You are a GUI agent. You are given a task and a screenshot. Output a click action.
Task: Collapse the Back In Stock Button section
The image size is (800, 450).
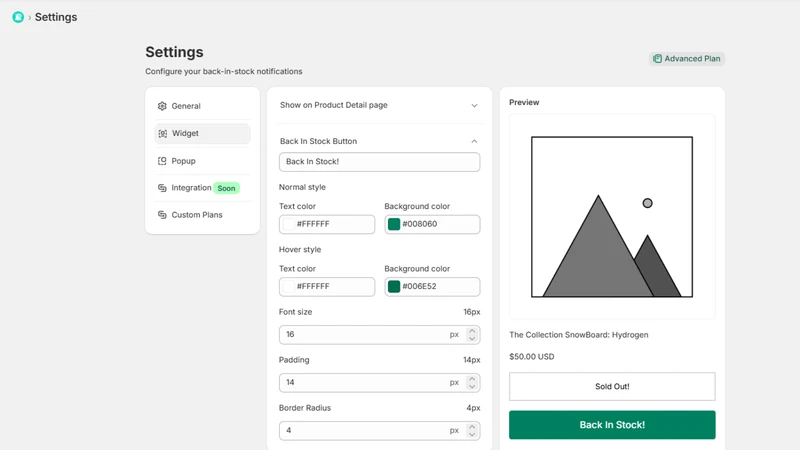[x=474, y=141]
